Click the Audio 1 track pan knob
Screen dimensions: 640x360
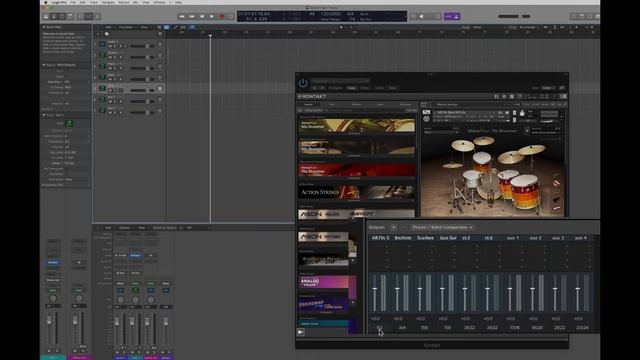pyautogui.click(x=160, y=44)
